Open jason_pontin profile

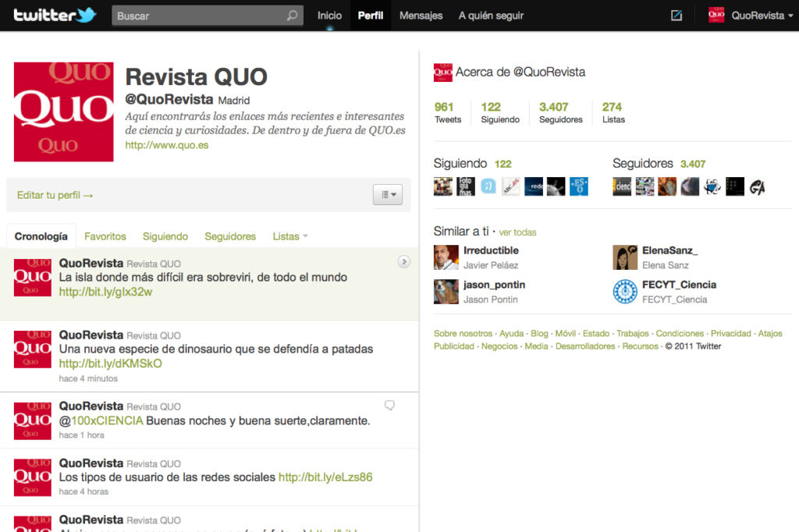[x=494, y=285]
